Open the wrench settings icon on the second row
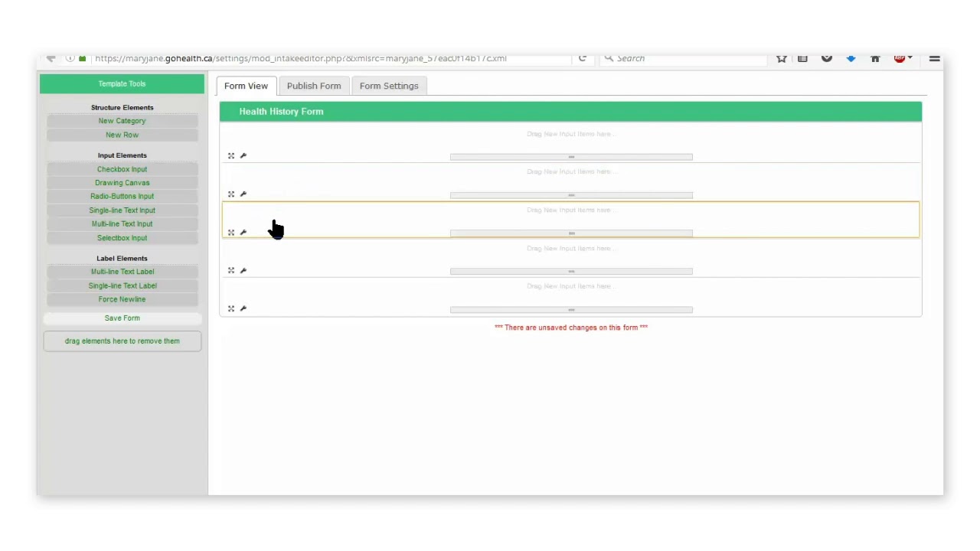Image resolution: width=980 pixels, height=551 pixels. pos(243,194)
